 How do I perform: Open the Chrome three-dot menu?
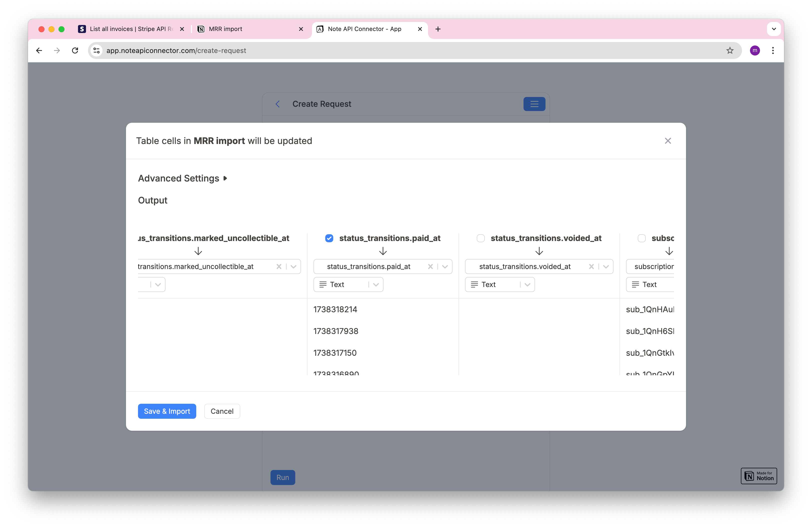[773, 50]
